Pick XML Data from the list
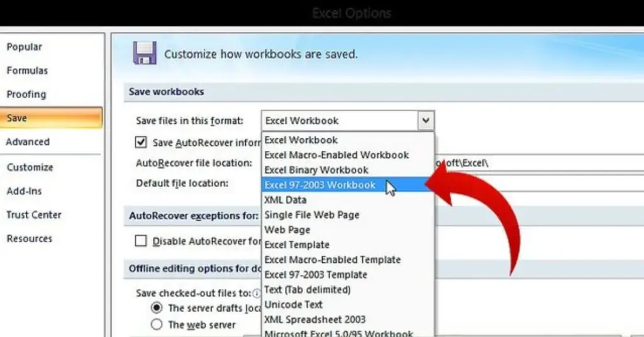 pyautogui.click(x=348, y=200)
